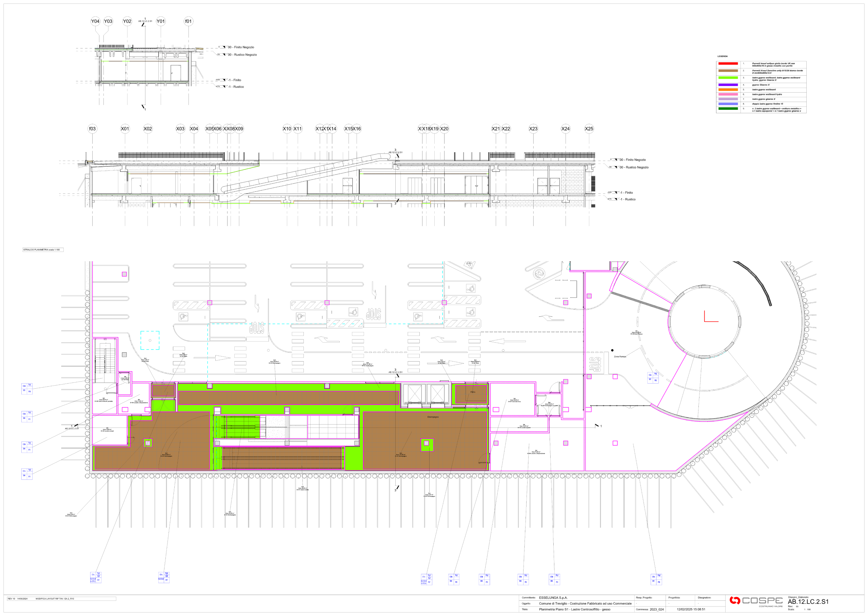Click the Y01 grid axis bubble
868x616 pixels.
pyautogui.click(x=161, y=21)
